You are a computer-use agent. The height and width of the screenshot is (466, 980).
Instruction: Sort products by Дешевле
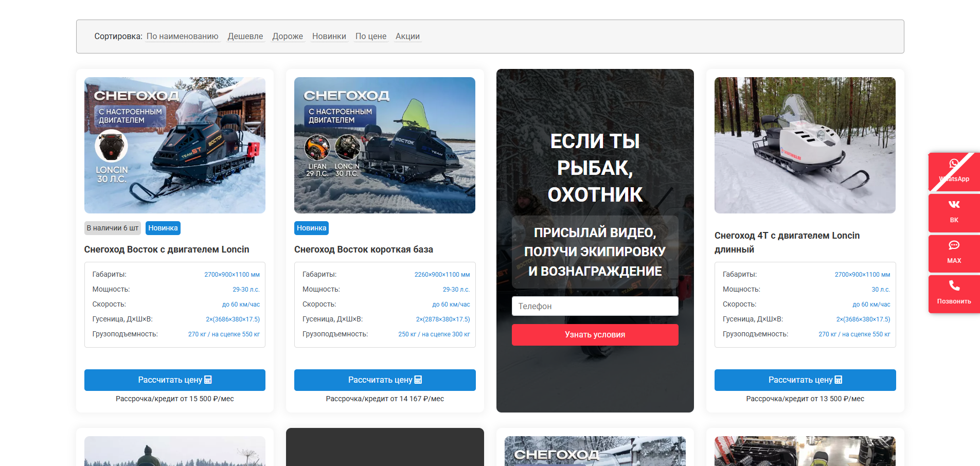click(245, 37)
